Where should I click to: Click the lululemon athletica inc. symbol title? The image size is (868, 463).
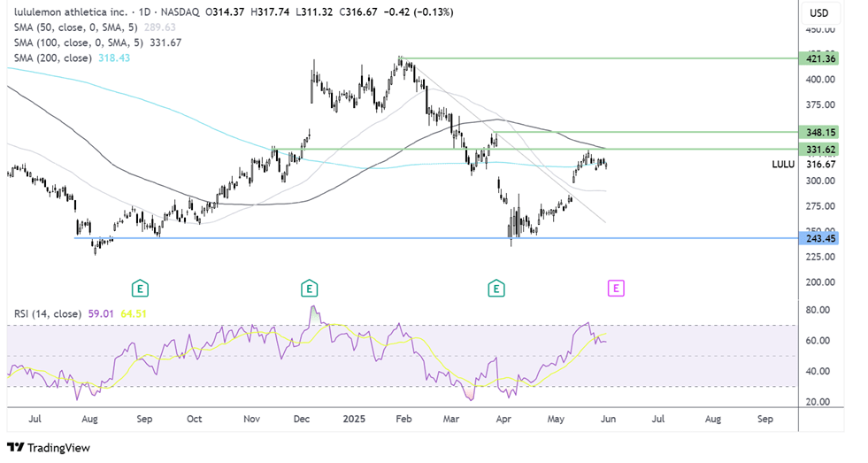coord(70,12)
